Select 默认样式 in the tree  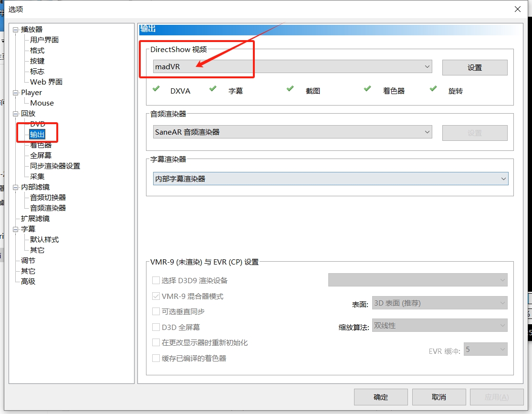point(44,240)
